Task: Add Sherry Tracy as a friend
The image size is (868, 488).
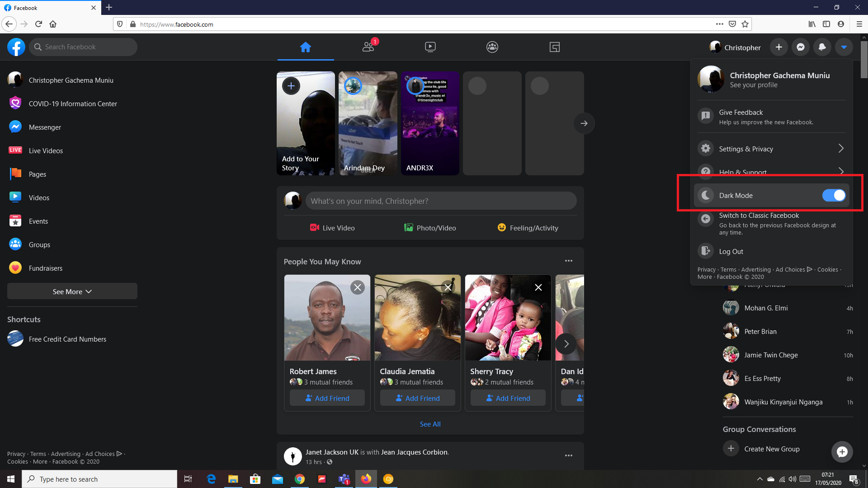Action: 508,398
